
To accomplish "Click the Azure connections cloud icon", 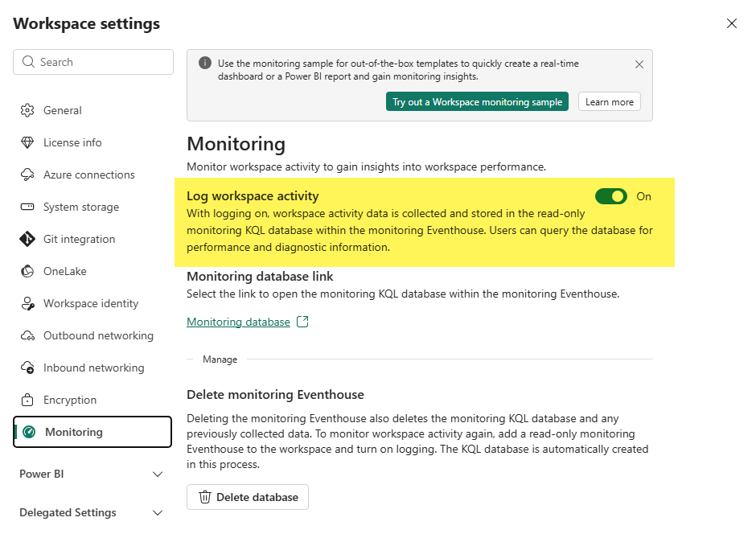I will [x=27, y=175].
